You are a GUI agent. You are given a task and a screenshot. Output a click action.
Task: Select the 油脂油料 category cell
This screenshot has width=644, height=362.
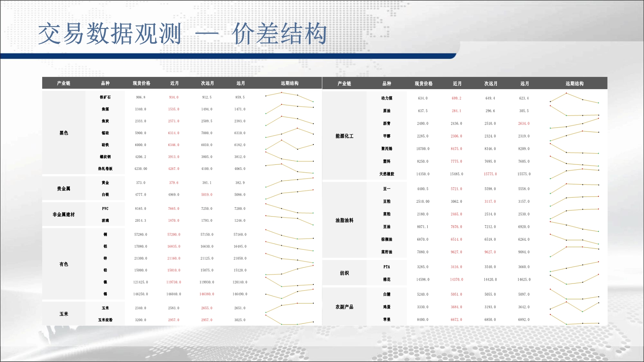(344, 220)
